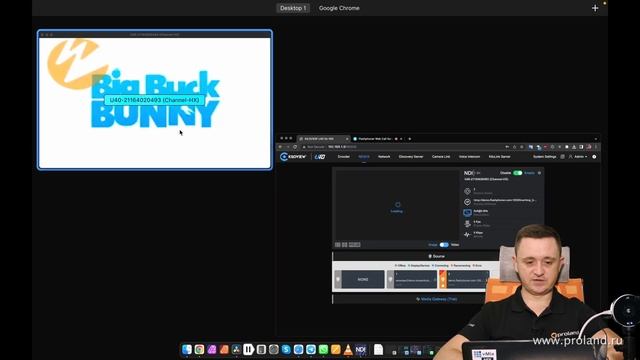Open the Voice Intercom menu
The image size is (640, 360).
click(x=469, y=157)
